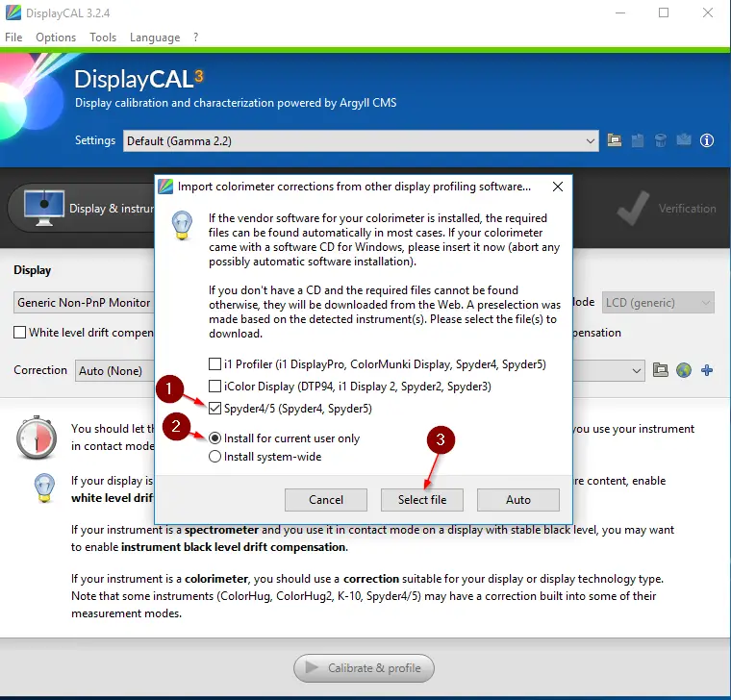Click the Cancel button

(326, 500)
